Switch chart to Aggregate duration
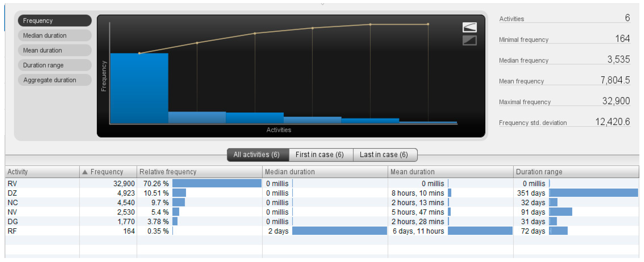Image resolution: width=644 pixels, height=262 pixels. click(55, 80)
